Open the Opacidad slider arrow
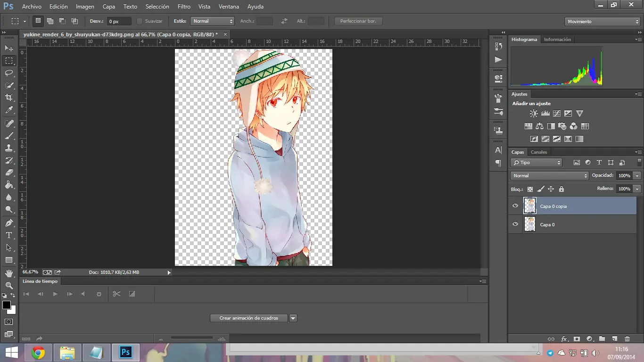Screen dimensions: 644x362 (637, 176)
